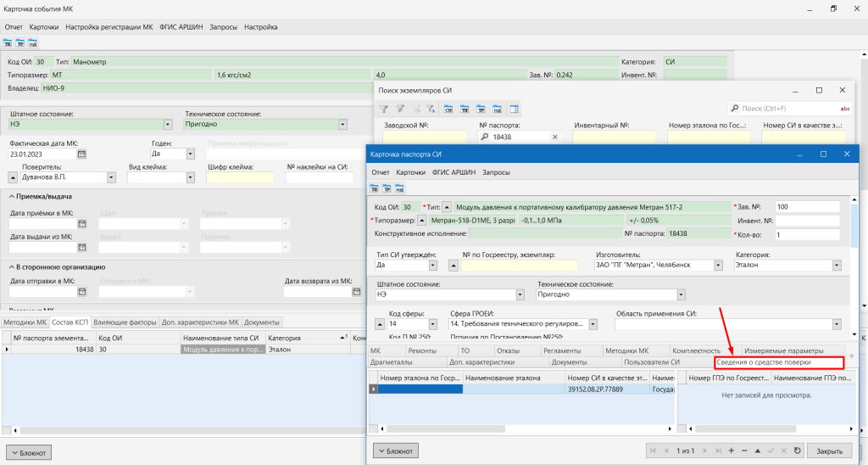The height and width of the screenshot is (465, 868).
Task: Click the Поиск (Ctrl+F) search box
Action: point(782,109)
